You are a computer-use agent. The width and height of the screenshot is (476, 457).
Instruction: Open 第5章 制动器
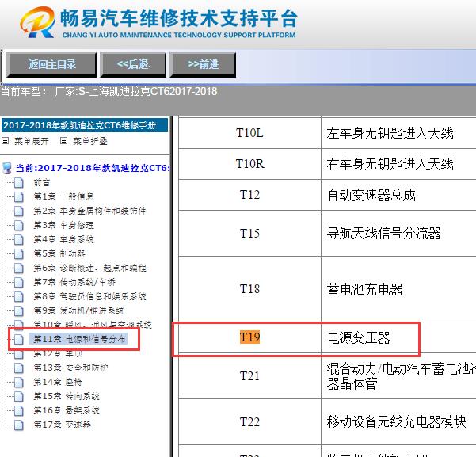(59, 253)
